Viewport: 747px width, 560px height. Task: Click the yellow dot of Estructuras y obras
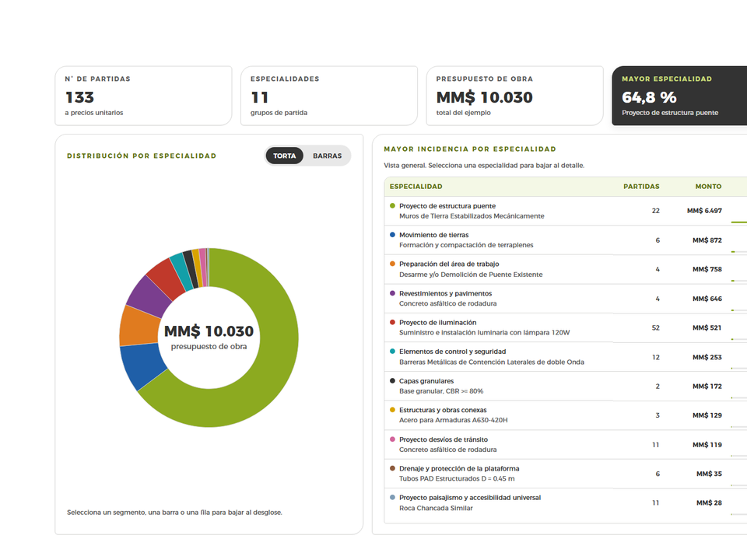click(392, 410)
